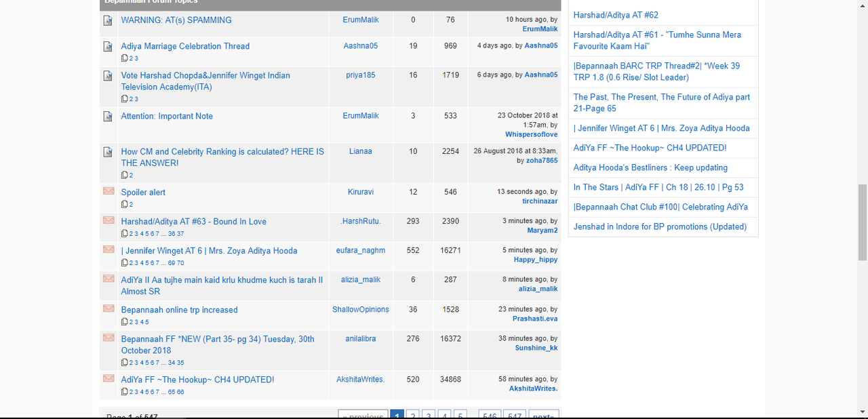This screenshot has height=419, width=868.
Task: Open AdiYa II Aa tujhe main kaid krlu topic
Action: coord(222,285)
